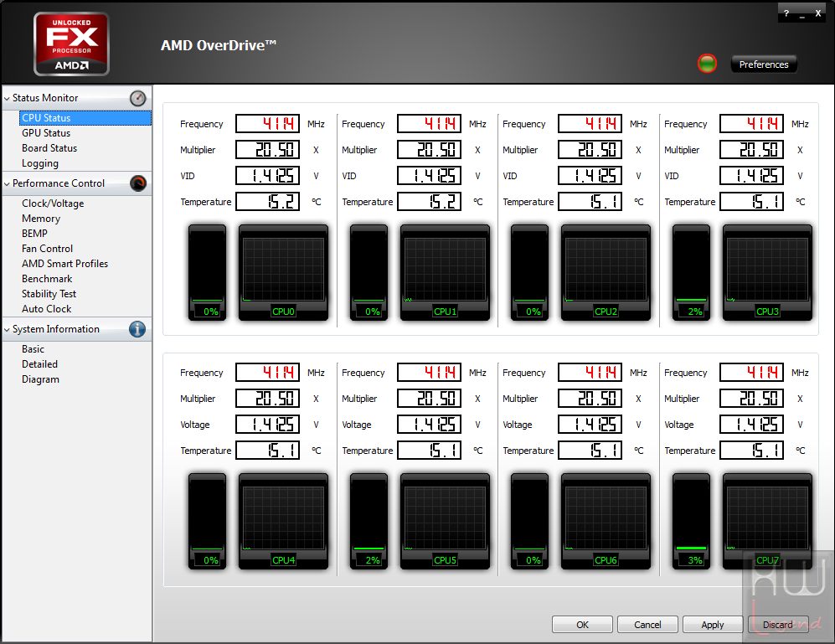The width and height of the screenshot is (835, 644).
Task: Click the help question mark button
Action: click(786, 13)
